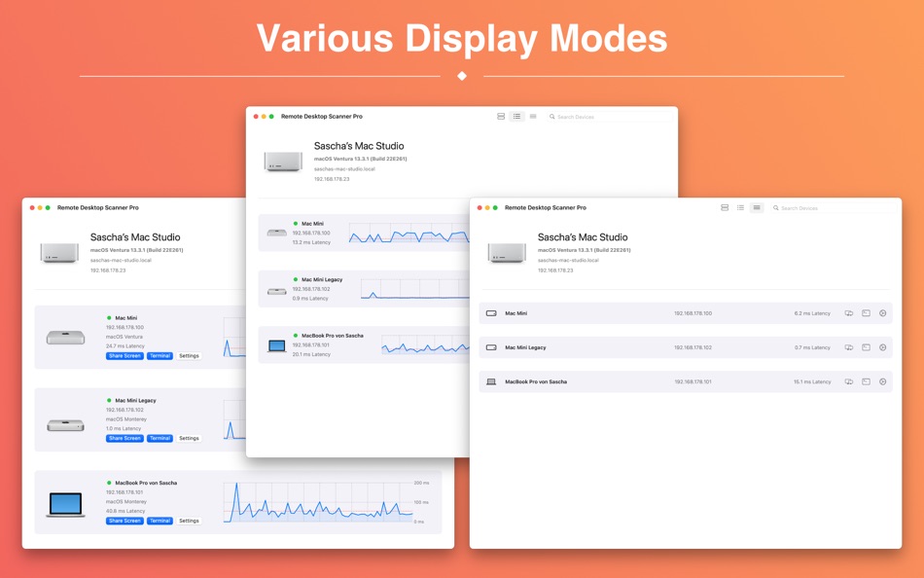Launch Terminal icon for MacBook Pro, compact row
Image resolution: width=924 pixels, height=578 pixels.
click(867, 381)
